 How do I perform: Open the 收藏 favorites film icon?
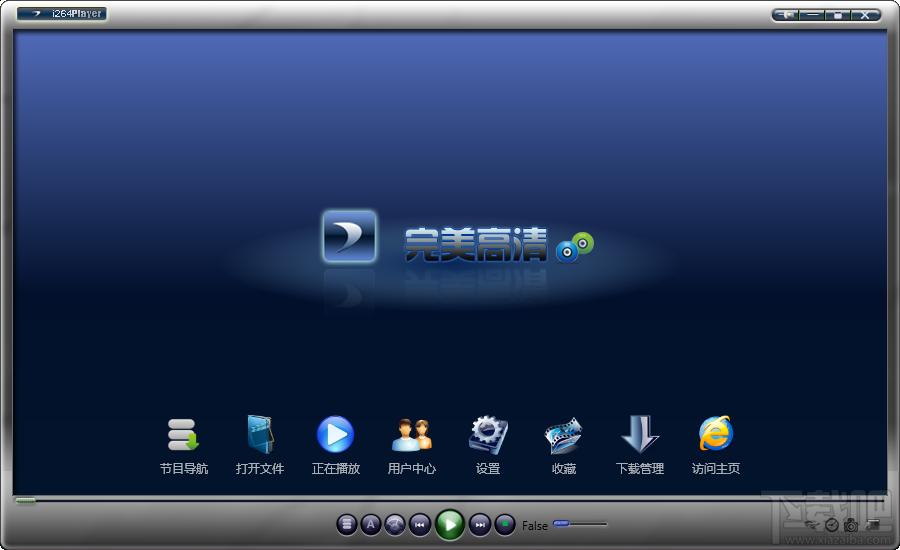tap(563, 435)
